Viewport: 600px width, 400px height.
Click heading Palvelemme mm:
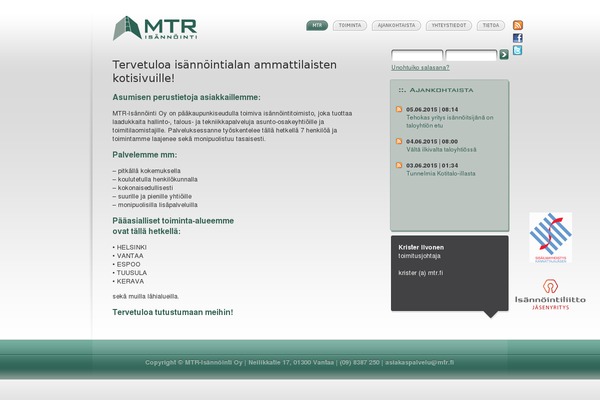pos(145,155)
